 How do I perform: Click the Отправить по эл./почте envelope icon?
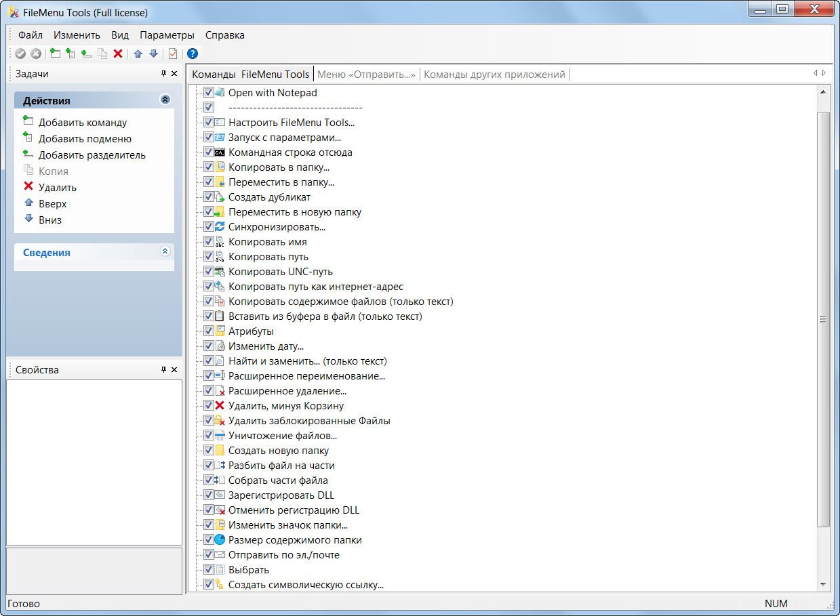[x=220, y=555]
